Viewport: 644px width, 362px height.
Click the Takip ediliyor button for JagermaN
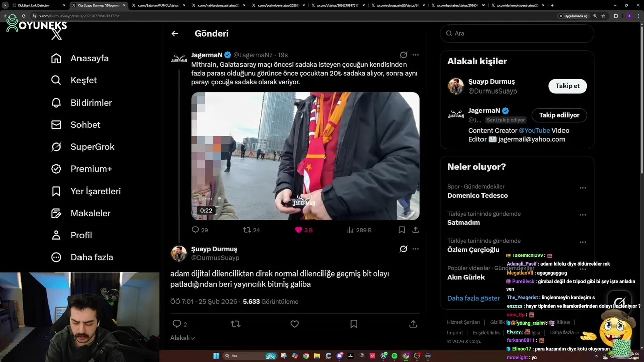559,115
